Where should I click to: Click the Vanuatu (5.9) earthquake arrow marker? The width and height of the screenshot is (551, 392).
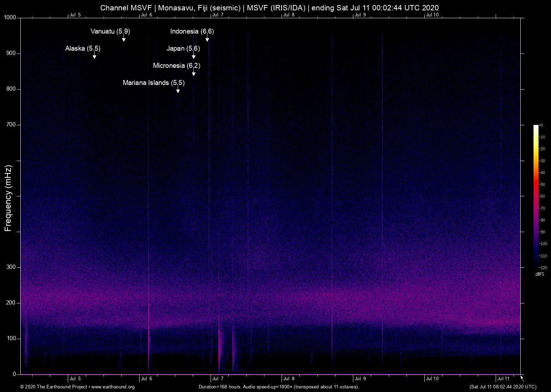point(124,39)
